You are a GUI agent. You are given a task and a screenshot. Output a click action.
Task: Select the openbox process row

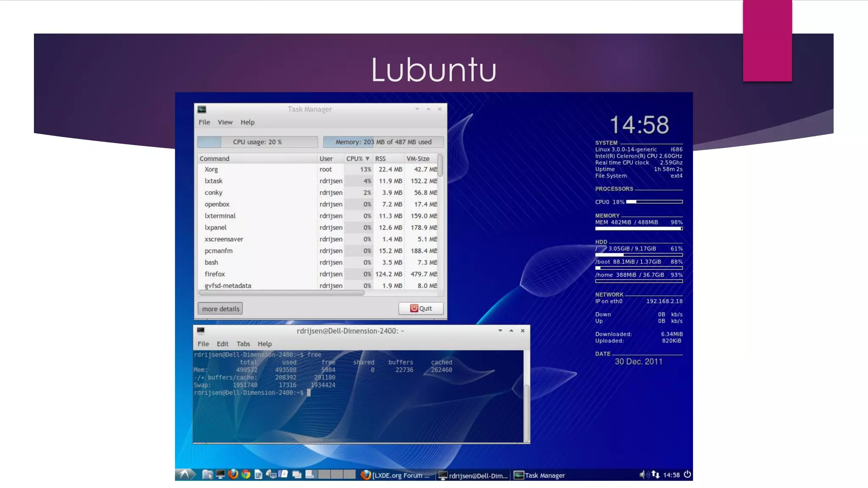318,204
